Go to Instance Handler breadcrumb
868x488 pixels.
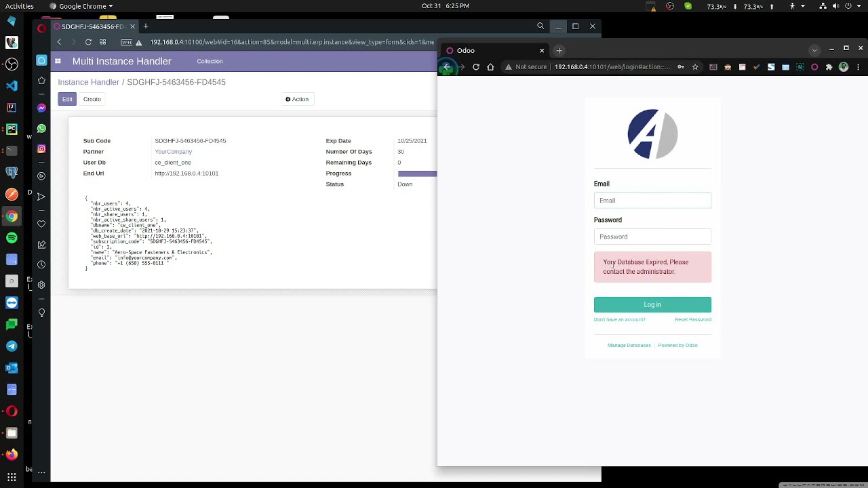click(x=88, y=82)
